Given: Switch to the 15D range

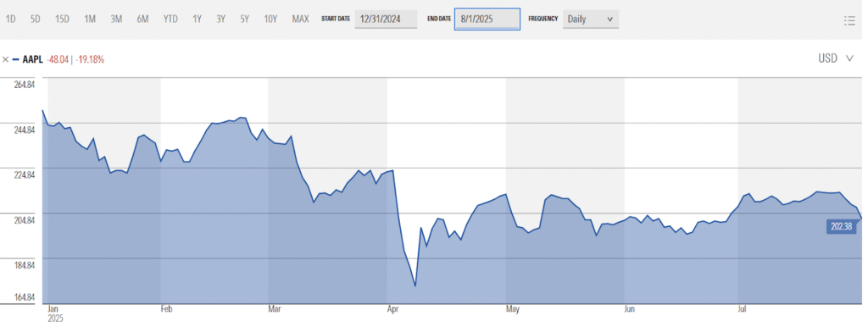Looking at the screenshot, I should [x=62, y=19].
